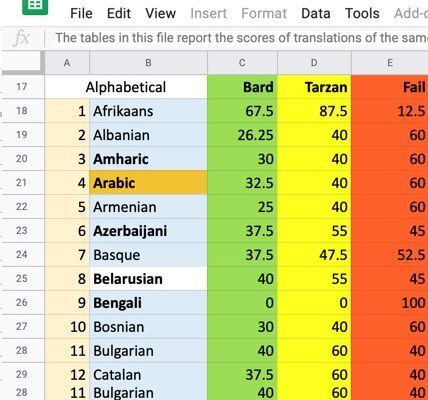
Task: Open the Tools menu
Action: coord(362,13)
